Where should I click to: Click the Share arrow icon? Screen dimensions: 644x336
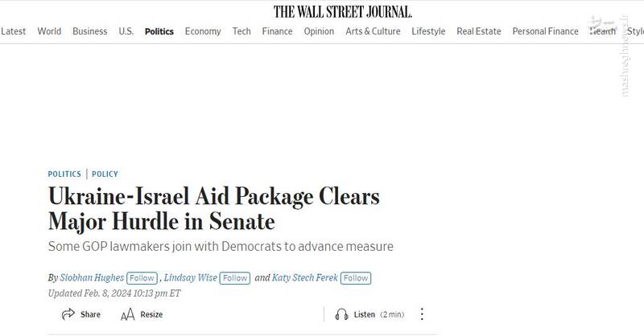click(x=68, y=314)
